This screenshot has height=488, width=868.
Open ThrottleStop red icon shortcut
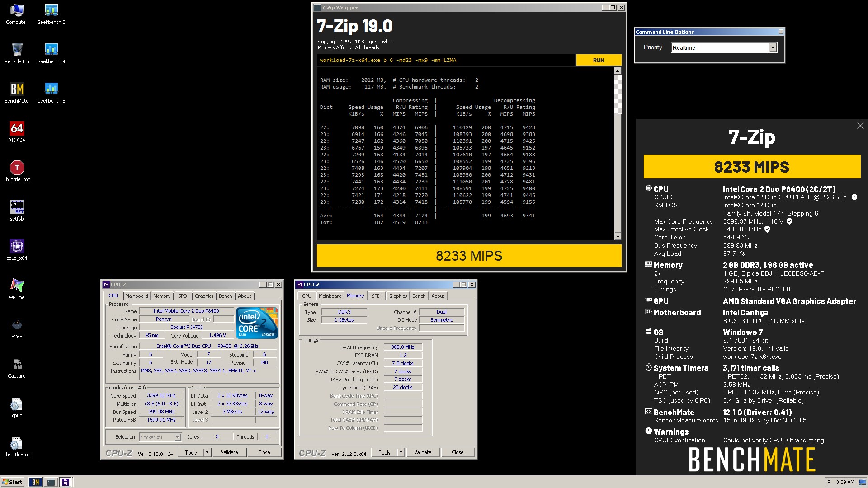coord(17,171)
